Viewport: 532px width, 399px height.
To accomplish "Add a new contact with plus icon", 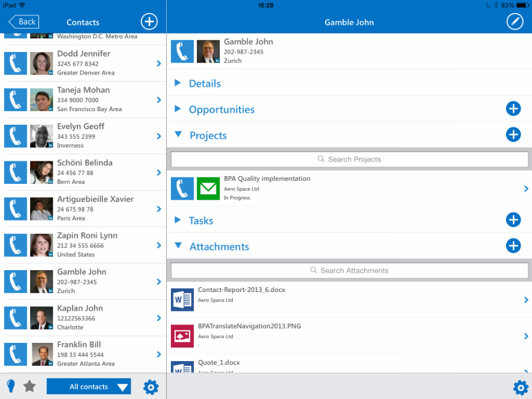I will pos(150,22).
